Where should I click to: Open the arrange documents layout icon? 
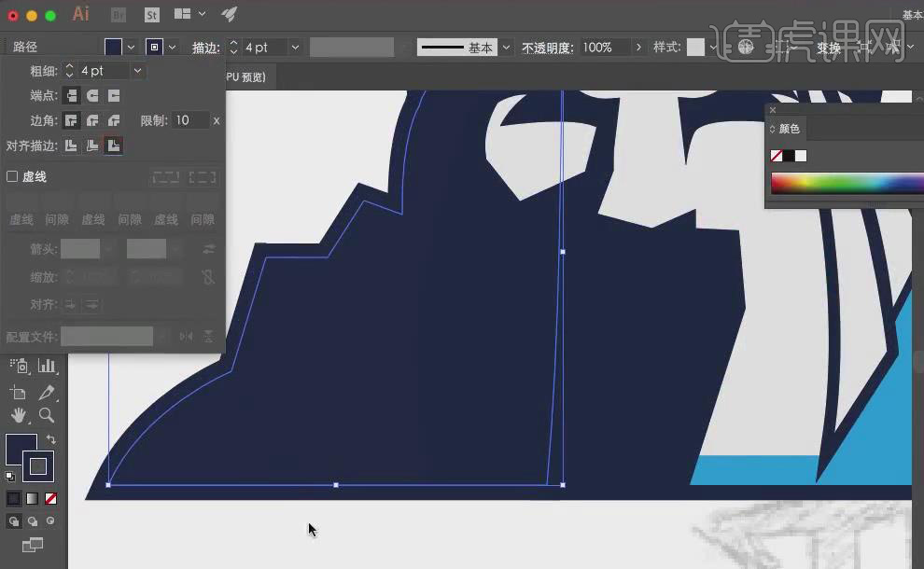(183, 14)
